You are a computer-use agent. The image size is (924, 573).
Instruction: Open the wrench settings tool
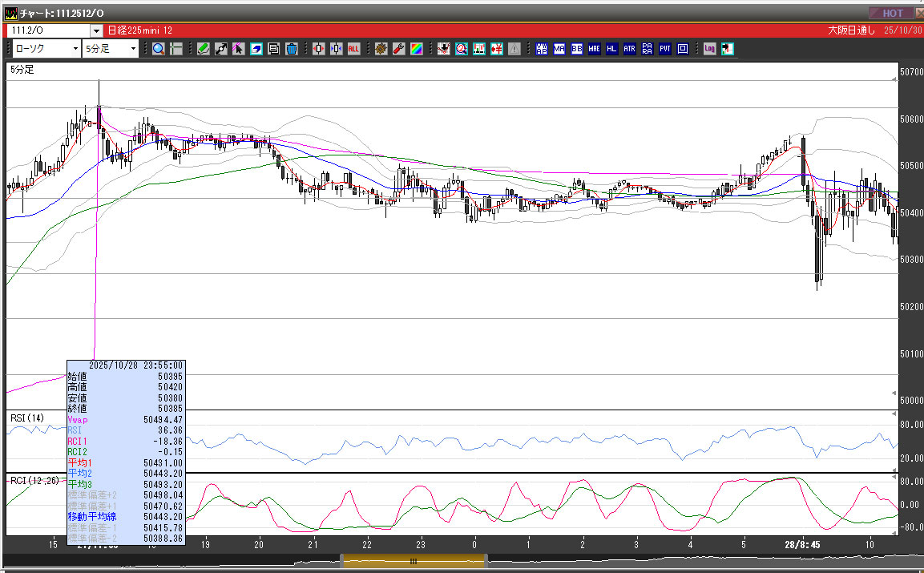398,49
